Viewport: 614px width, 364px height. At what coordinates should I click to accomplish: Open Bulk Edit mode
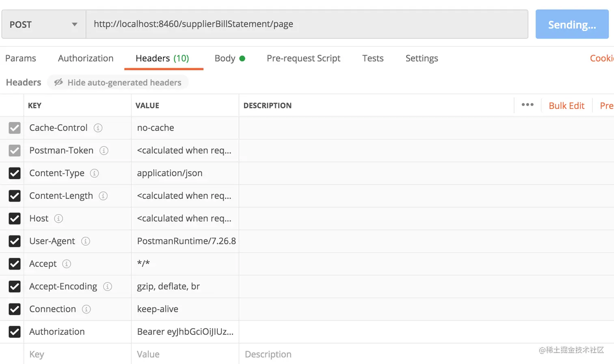566,106
